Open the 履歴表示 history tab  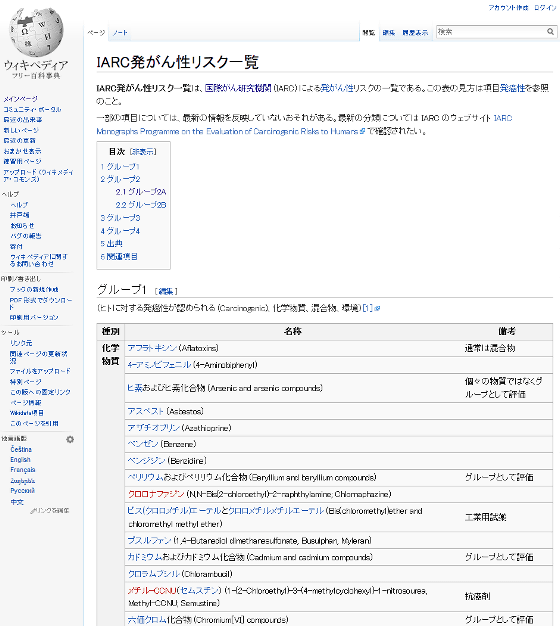pyautogui.click(x=415, y=33)
